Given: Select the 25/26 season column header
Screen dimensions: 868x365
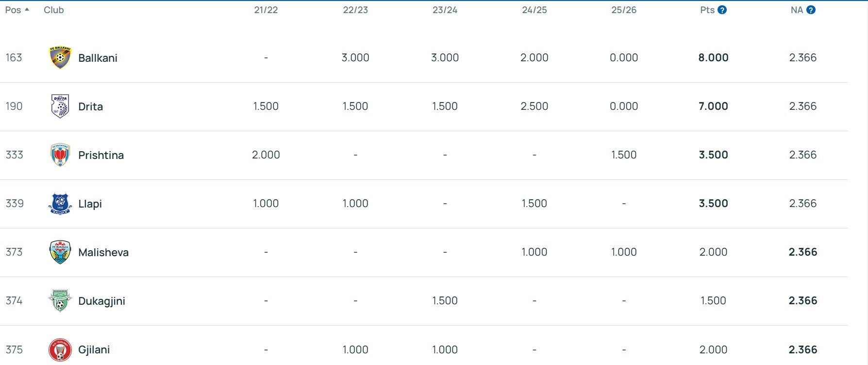Looking at the screenshot, I should (624, 10).
